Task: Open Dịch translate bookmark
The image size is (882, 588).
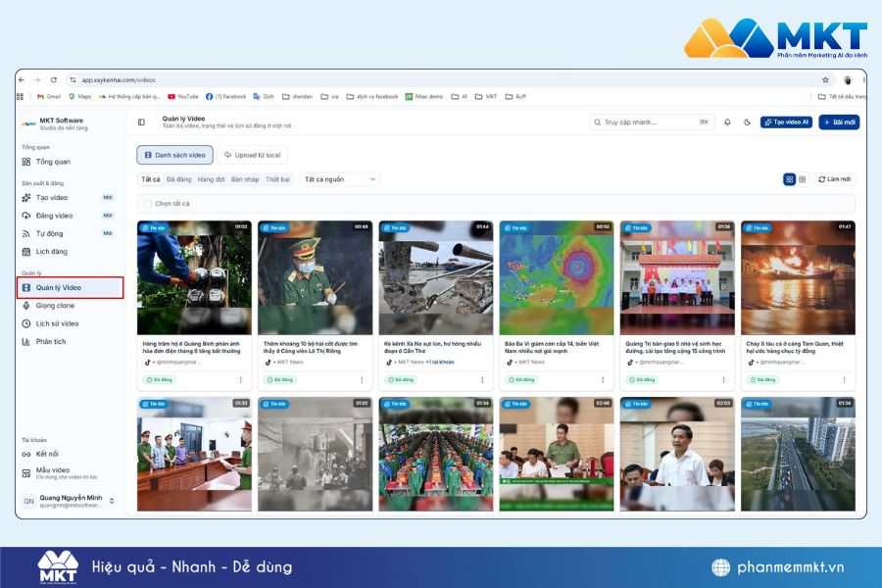Action: click(264, 97)
